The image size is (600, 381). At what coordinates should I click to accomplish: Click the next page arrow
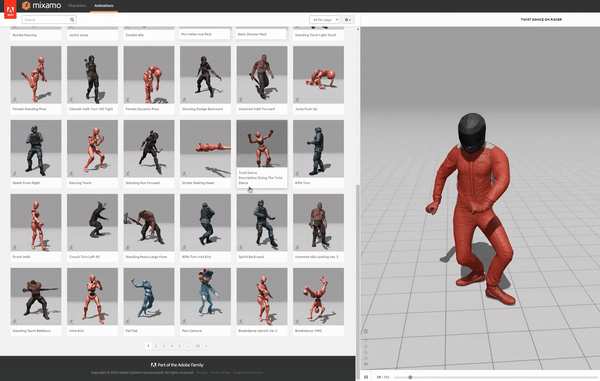point(206,346)
